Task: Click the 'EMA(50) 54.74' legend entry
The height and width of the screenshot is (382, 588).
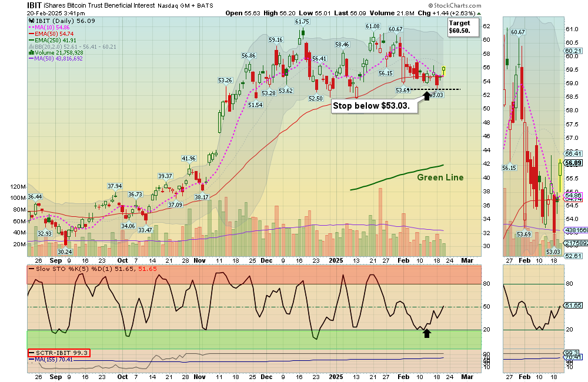Action: (x=51, y=33)
